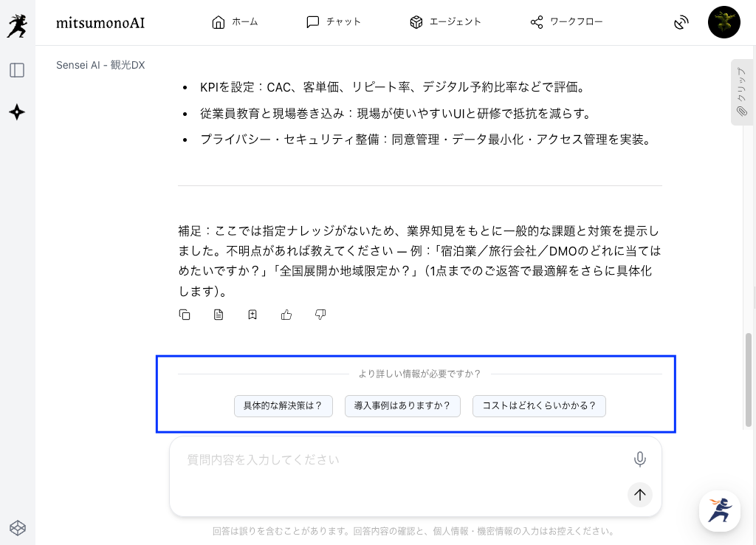
Task: Click the 従業員教育と現場巻き込み bullet line
Action: pos(396,114)
